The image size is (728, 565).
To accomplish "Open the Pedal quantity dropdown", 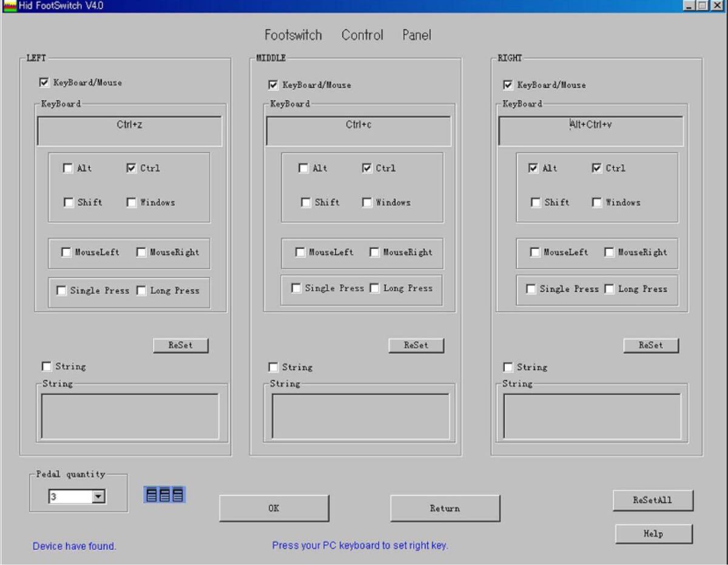I will point(98,497).
